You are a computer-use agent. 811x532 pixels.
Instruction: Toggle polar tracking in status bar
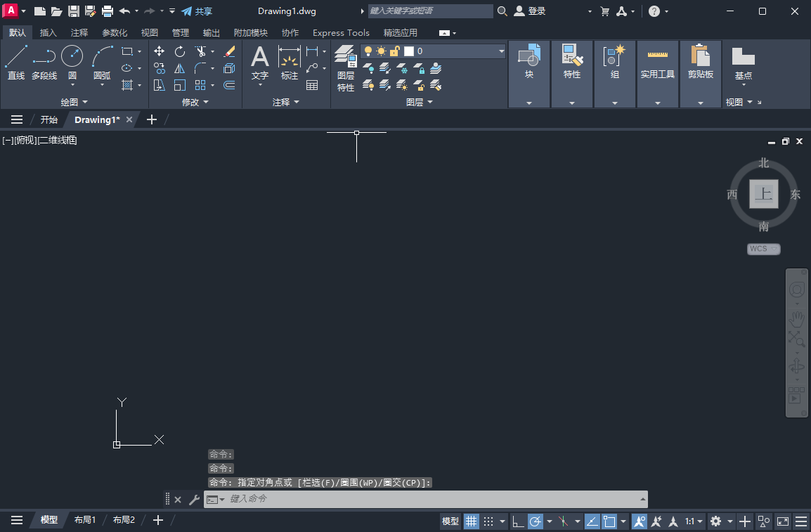pos(536,521)
